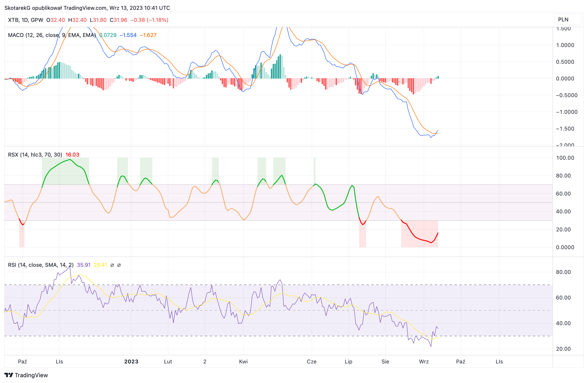
Task: Click the MACD histogram value 0.0729
Action: [x=108, y=35]
